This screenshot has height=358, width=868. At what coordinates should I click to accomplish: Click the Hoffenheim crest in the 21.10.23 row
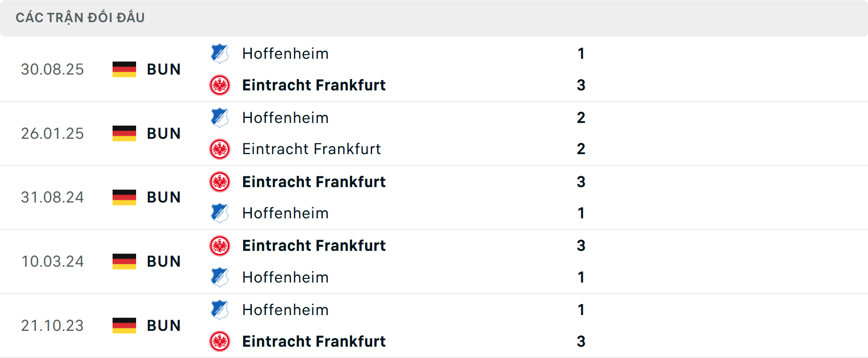[220, 310]
